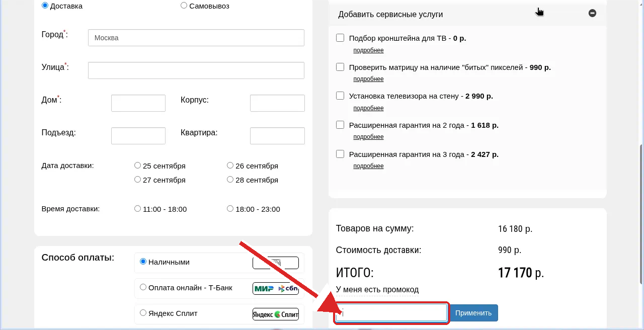Click the MIR SBP payment logo
The width and height of the screenshot is (644, 330).
tap(275, 288)
